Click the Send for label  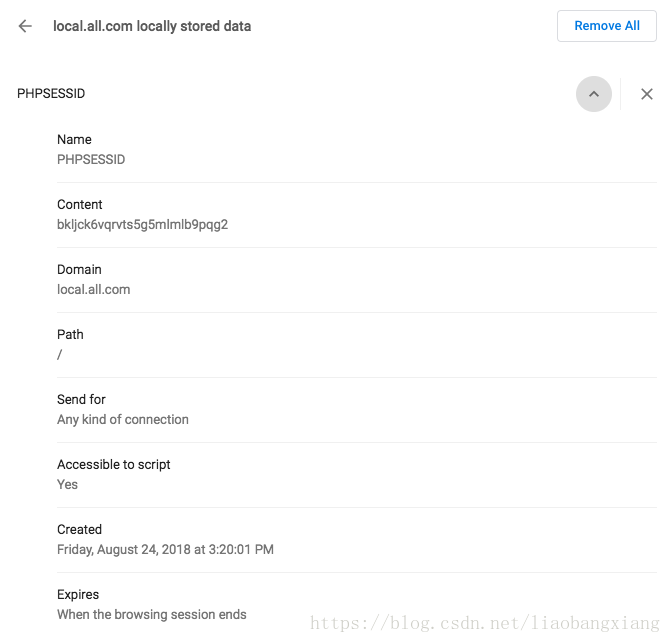tap(81, 399)
